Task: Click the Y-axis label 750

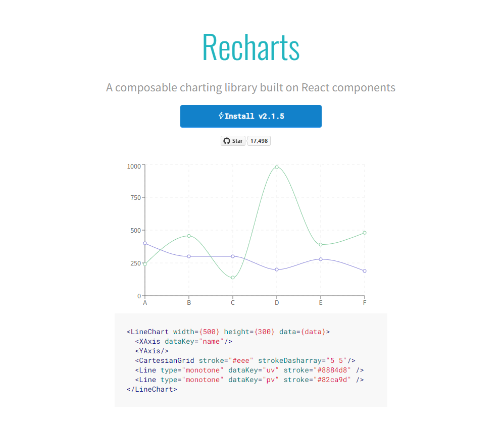Action: [136, 198]
